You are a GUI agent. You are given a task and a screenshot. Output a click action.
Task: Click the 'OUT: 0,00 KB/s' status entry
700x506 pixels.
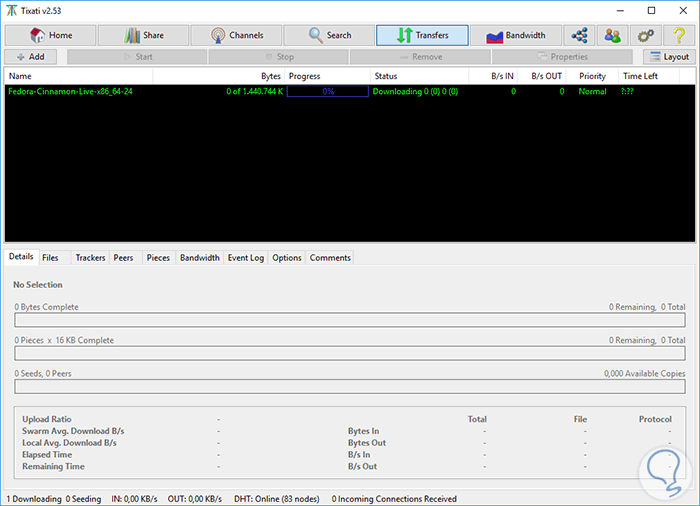(195, 499)
